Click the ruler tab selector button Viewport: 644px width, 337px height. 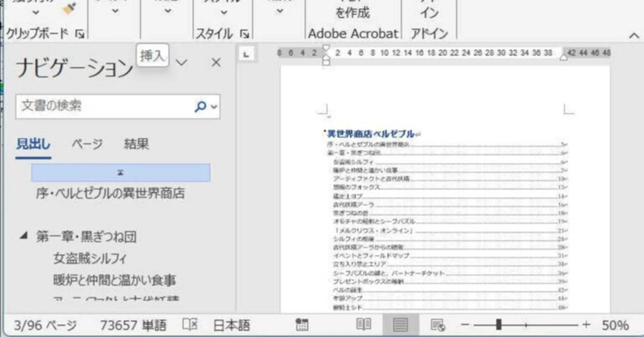246,54
